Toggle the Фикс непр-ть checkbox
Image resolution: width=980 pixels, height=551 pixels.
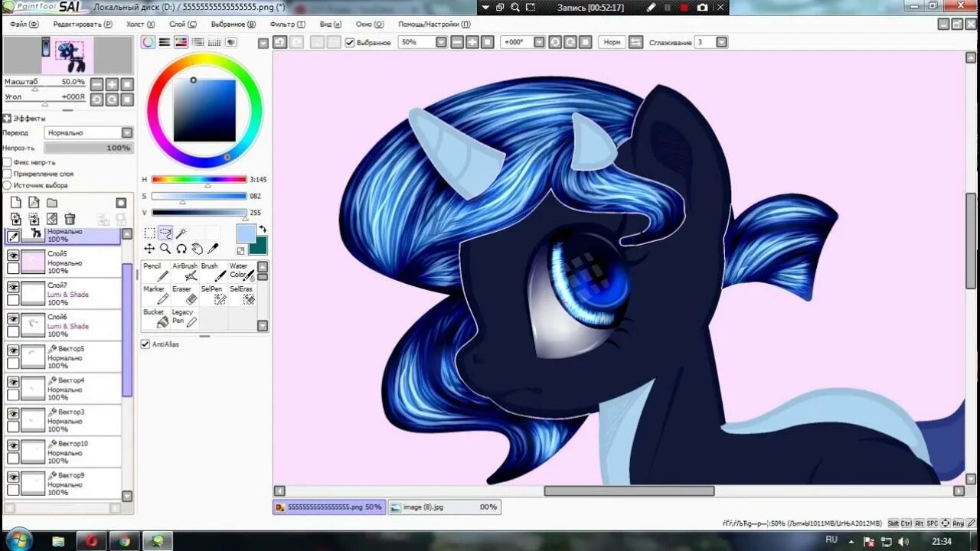click(8, 162)
